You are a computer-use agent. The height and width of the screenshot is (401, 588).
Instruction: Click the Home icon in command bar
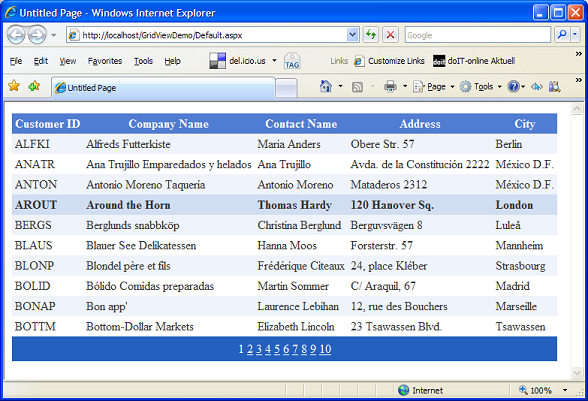[326, 86]
